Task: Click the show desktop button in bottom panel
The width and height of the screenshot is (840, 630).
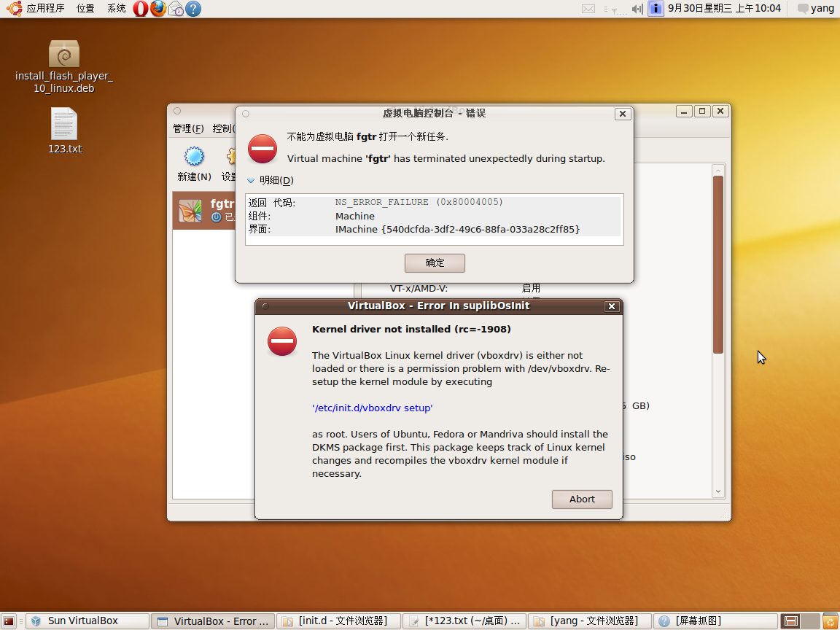Action: tap(9, 621)
